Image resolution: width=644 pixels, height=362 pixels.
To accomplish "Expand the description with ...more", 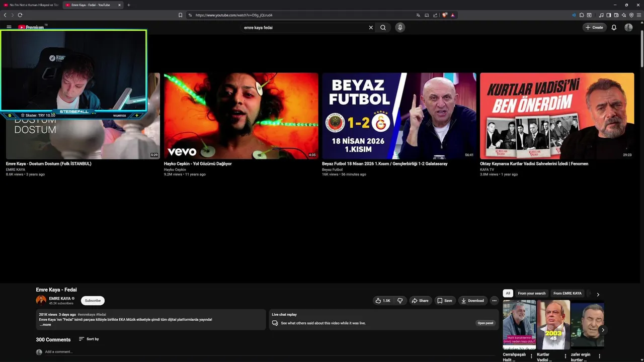I will 45,325.
